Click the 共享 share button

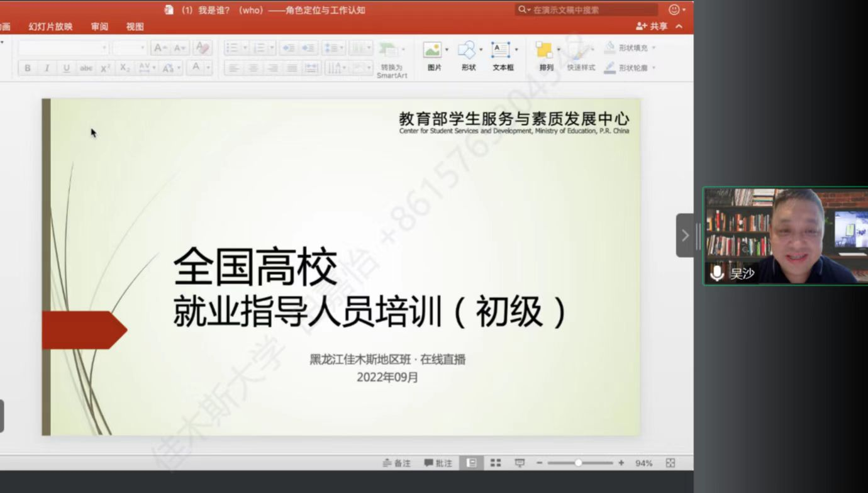click(x=652, y=26)
